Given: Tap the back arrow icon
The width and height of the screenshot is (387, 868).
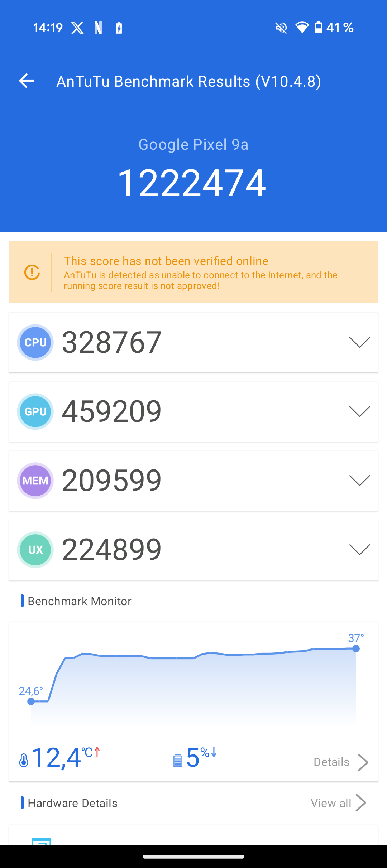Looking at the screenshot, I should coord(27,81).
